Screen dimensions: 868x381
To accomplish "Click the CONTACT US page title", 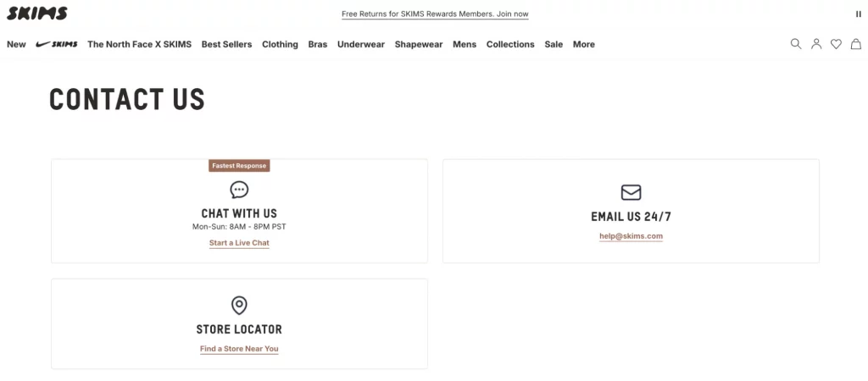I will pos(127,100).
